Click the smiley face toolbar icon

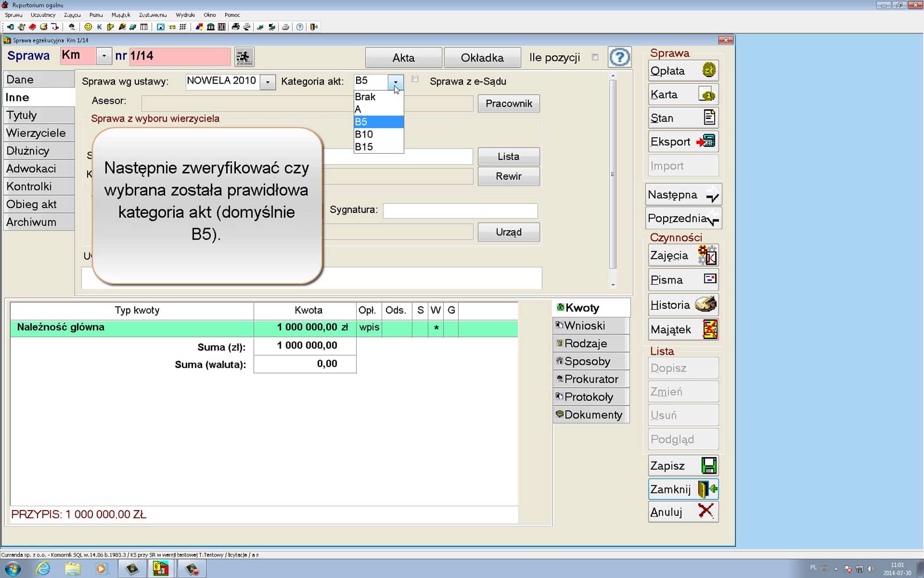click(87, 27)
